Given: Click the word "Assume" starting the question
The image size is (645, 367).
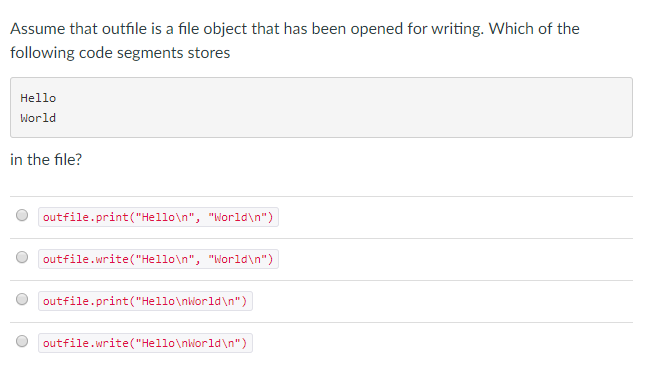Looking at the screenshot, I should [38, 29].
